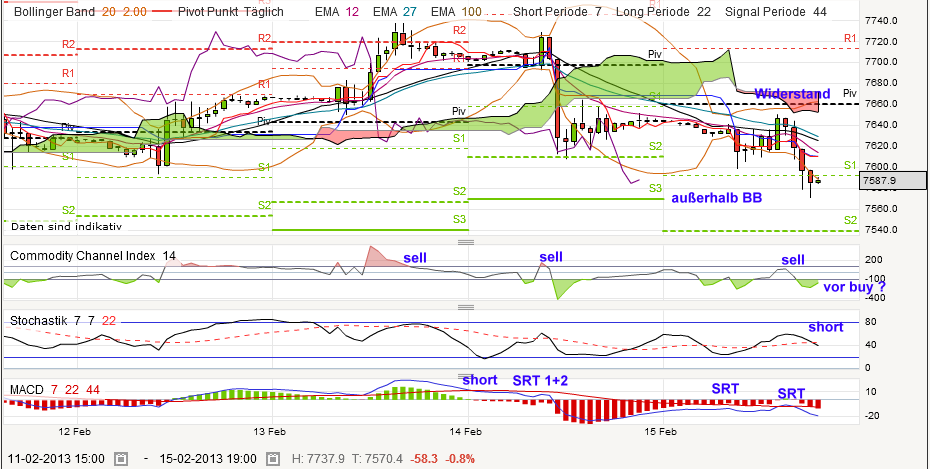930x469 pixels.
Task: Grab the splitter handle above the Commodity Channel Index panel
Action: (x=466, y=242)
